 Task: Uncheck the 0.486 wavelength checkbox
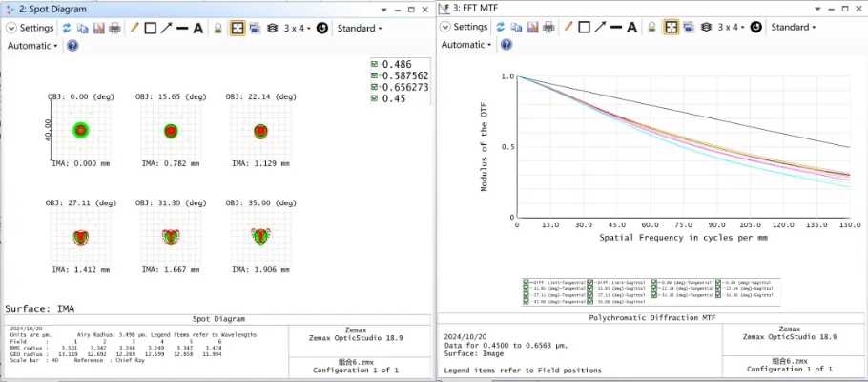click(x=375, y=64)
